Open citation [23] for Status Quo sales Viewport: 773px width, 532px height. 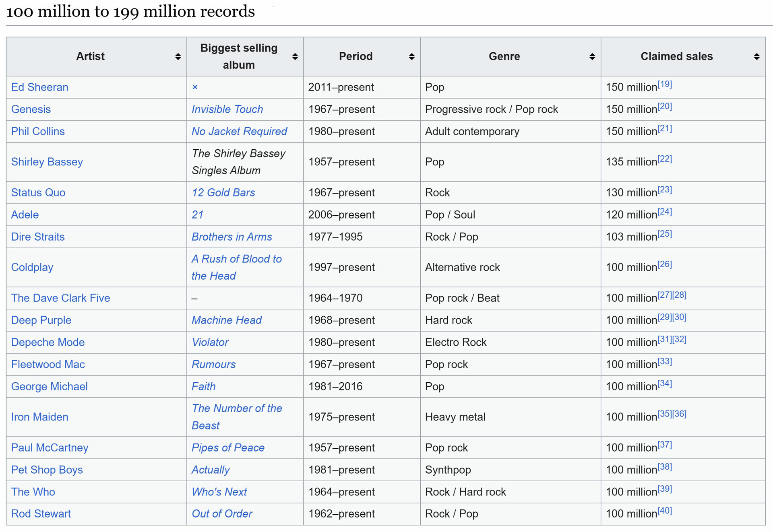[665, 190]
